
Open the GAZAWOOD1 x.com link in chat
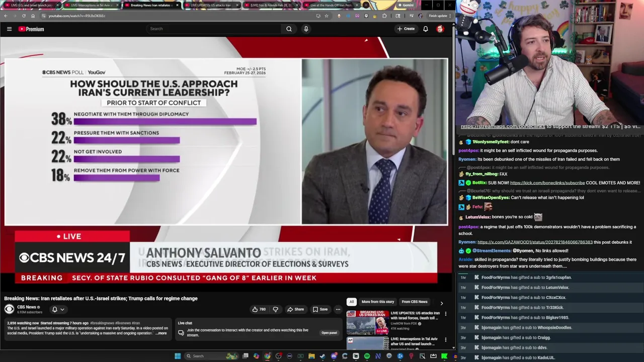535,242
